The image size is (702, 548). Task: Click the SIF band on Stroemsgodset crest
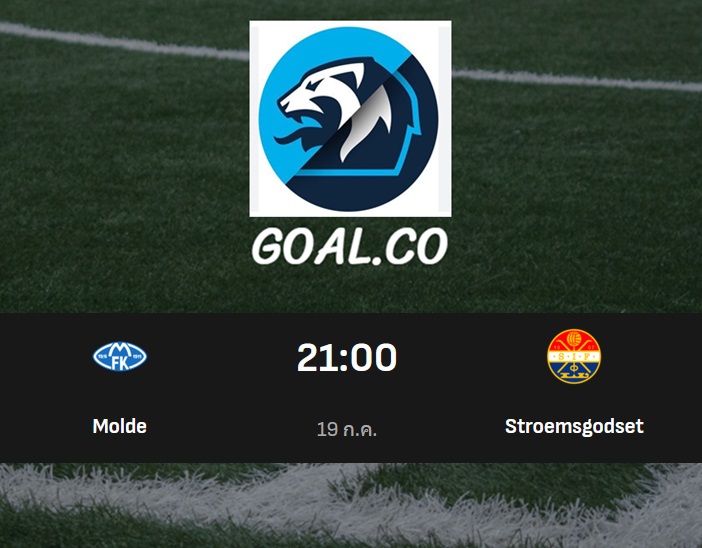pyautogui.click(x=574, y=356)
